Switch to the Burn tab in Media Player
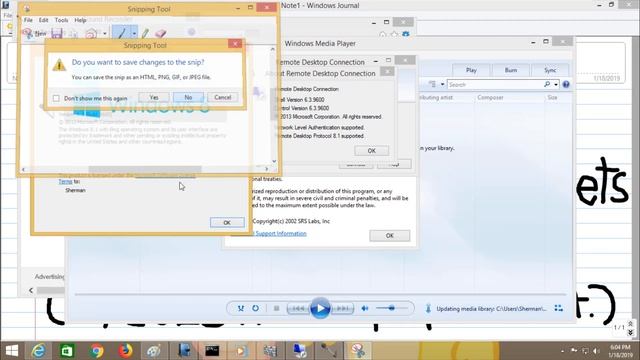This screenshot has height=360, width=640. point(511,70)
